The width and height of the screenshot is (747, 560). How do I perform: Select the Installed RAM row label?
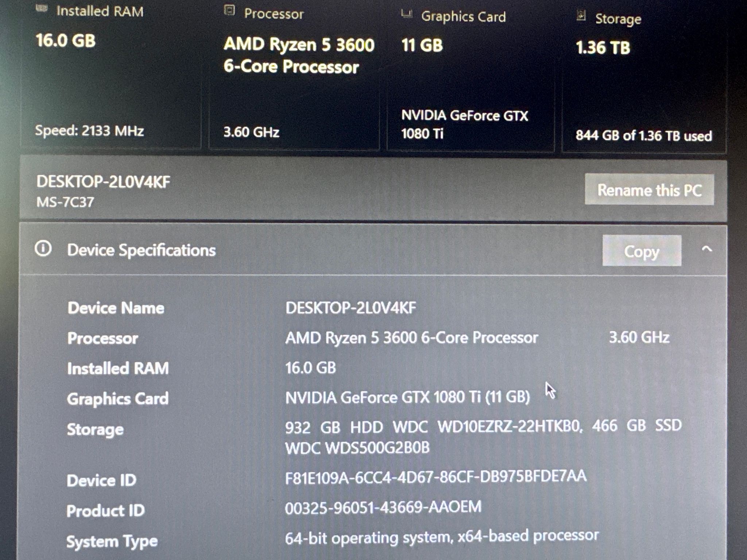pyautogui.click(x=118, y=369)
